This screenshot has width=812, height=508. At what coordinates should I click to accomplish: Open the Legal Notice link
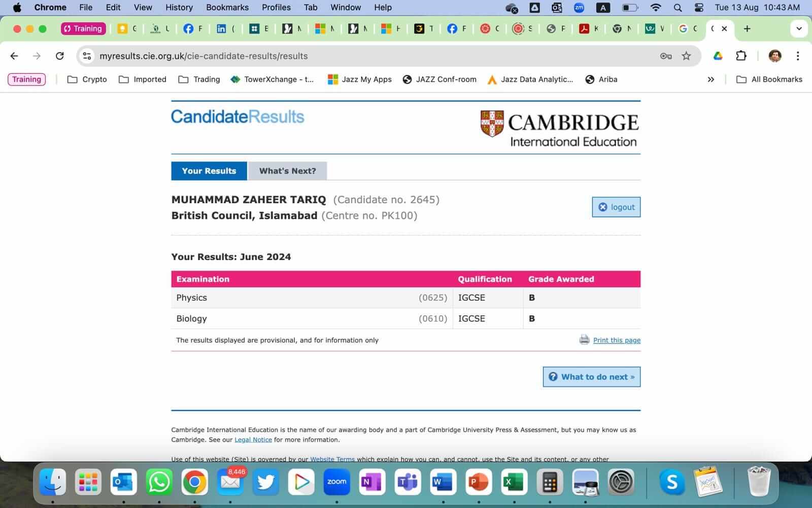pos(253,440)
